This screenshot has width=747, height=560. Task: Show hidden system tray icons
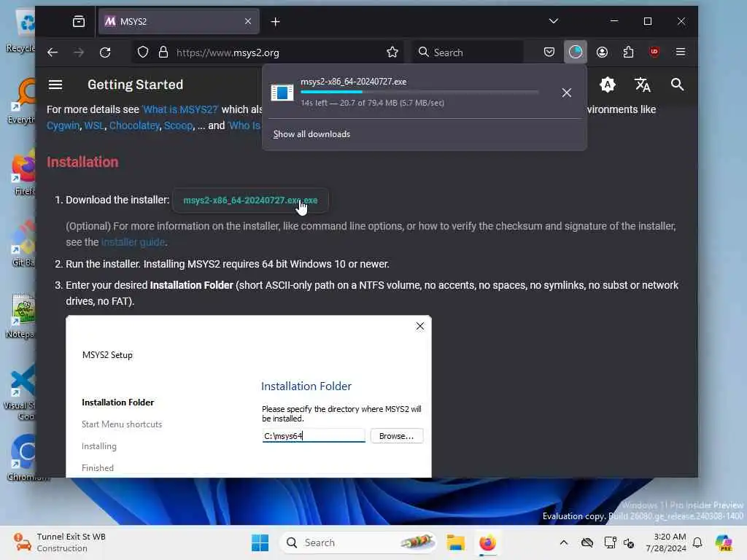564,542
